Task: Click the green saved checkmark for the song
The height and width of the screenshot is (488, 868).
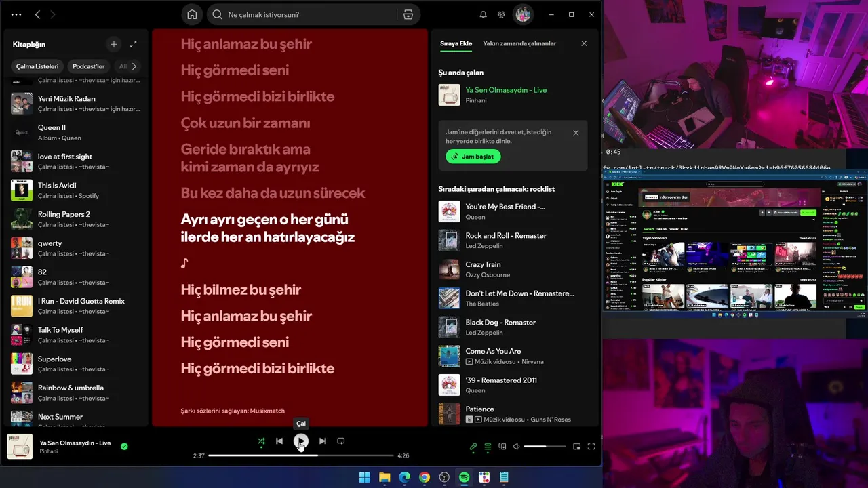Action: (124, 447)
